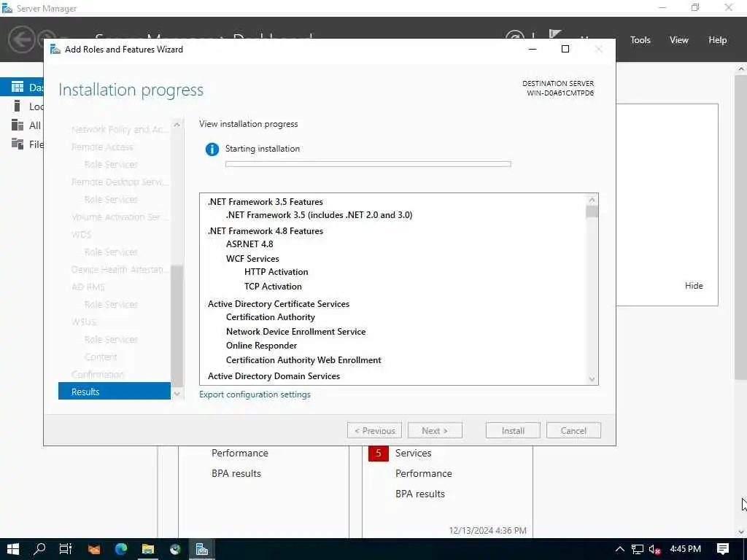This screenshot has height=560, width=747.
Task: Minimize the Add Roles wizard window
Action: [533, 49]
